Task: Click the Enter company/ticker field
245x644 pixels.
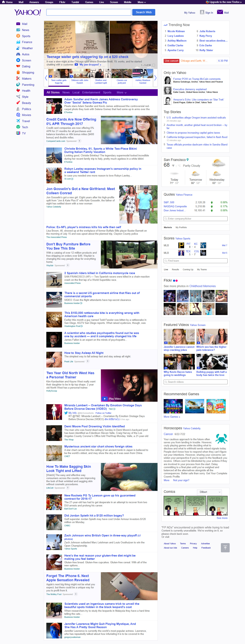Action: (195, 219)
